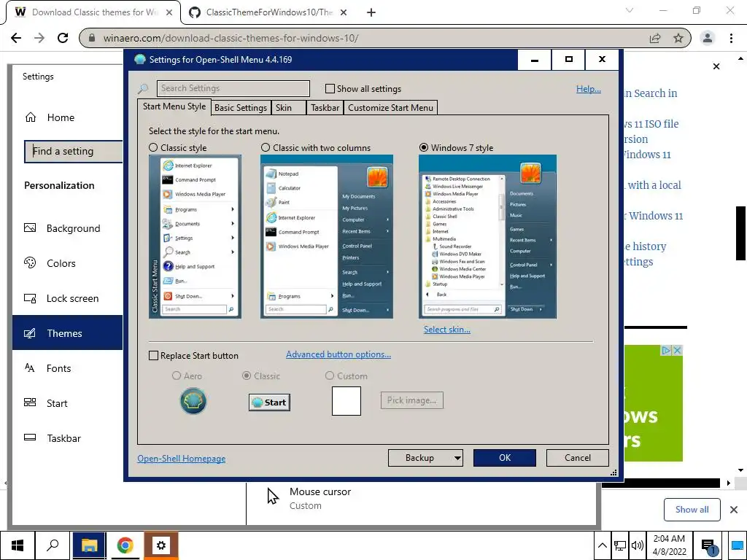Close the ad with the AdChoices X
747x560 pixels.
point(677,351)
